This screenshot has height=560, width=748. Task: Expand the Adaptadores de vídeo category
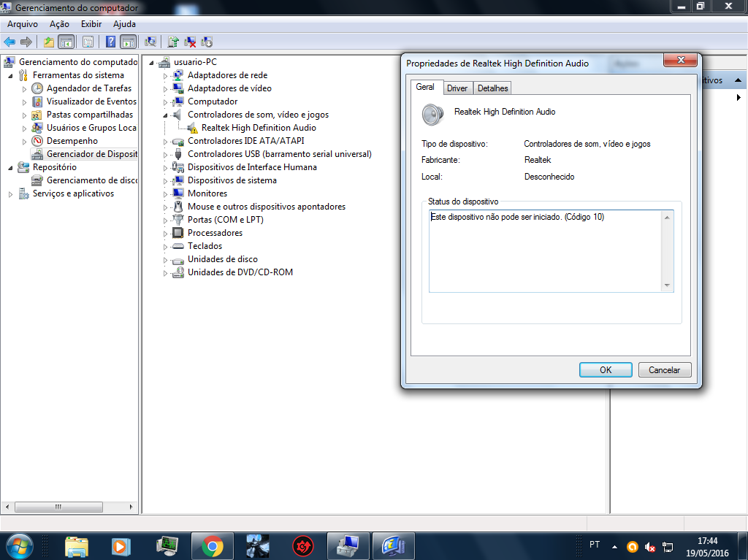click(166, 89)
